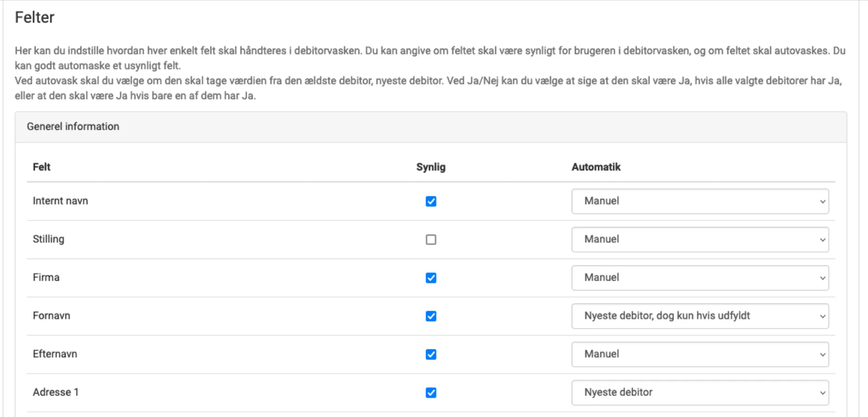
Task: Click the Synlig column header
Action: click(430, 167)
